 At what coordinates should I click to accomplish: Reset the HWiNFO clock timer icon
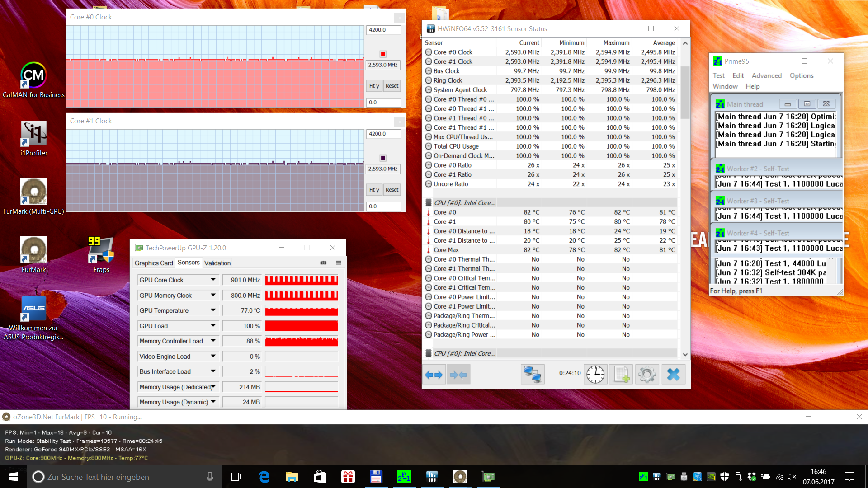(x=595, y=375)
